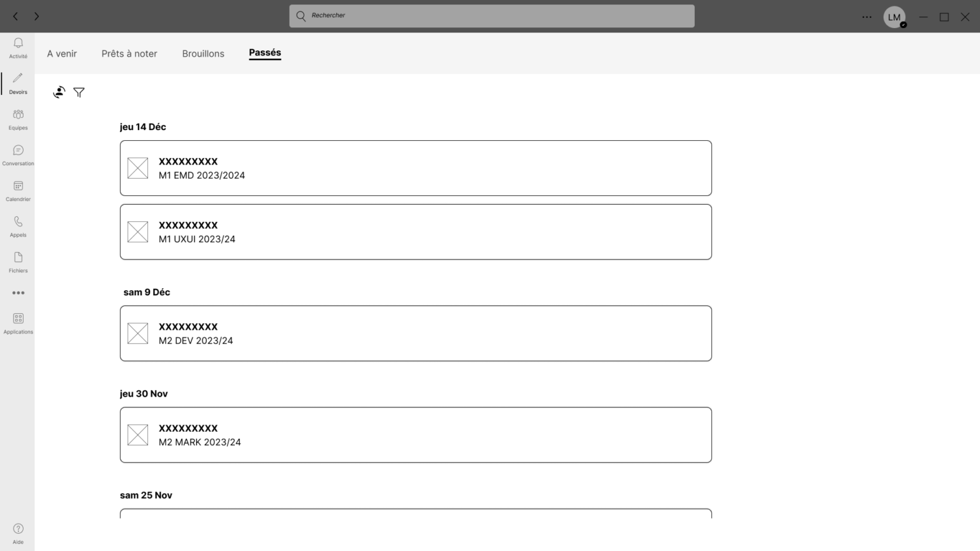Open the Conversation chat icon
This screenshot has height=551, width=980.
pos(18,151)
